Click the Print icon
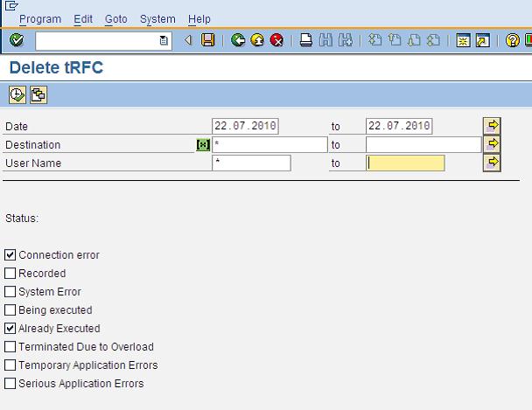The height and width of the screenshot is (410, 532). 306,40
